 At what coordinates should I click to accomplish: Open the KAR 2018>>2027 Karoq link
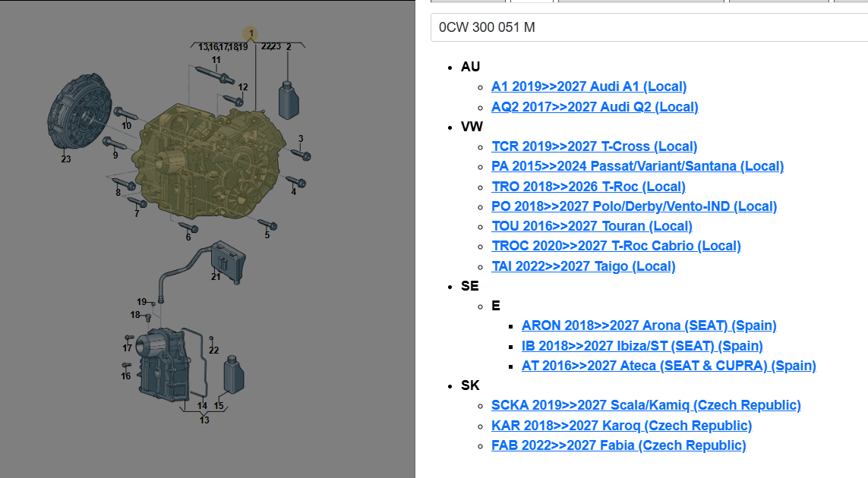(x=622, y=426)
